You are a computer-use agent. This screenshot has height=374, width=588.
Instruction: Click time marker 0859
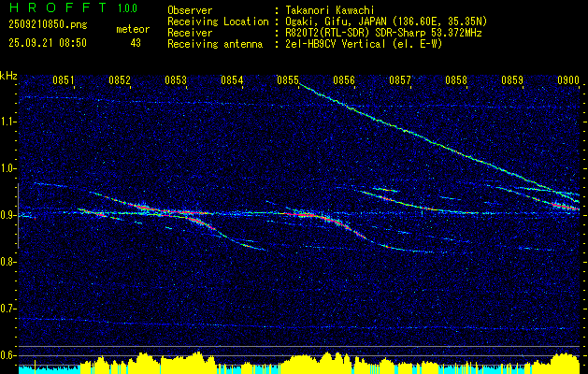(x=512, y=80)
